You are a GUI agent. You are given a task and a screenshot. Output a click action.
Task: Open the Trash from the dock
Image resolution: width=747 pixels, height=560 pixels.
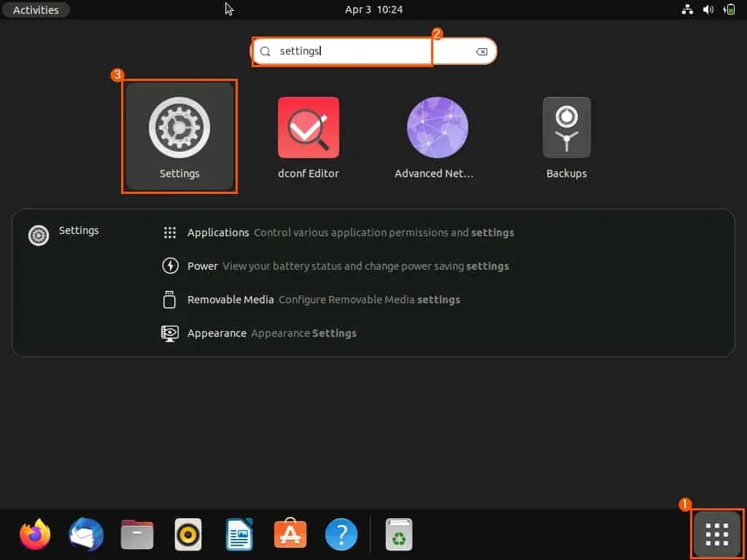(398, 534)
